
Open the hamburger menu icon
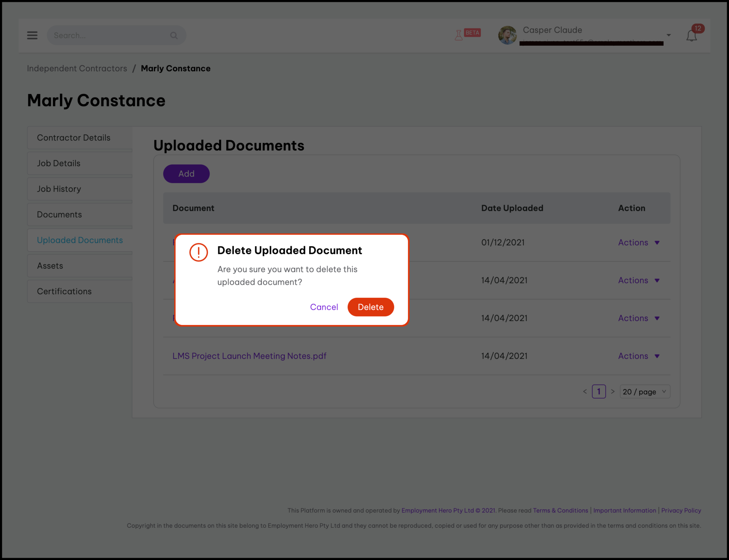coord(32,35)
